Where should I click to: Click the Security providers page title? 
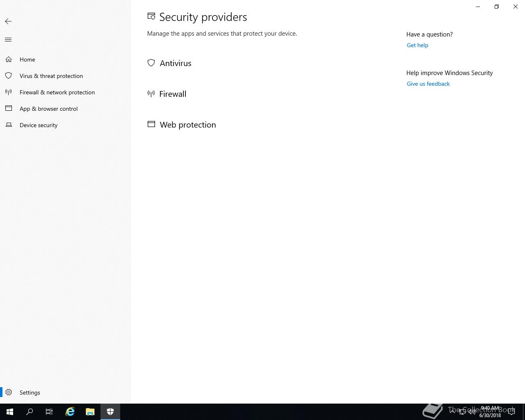click(203, 17)
